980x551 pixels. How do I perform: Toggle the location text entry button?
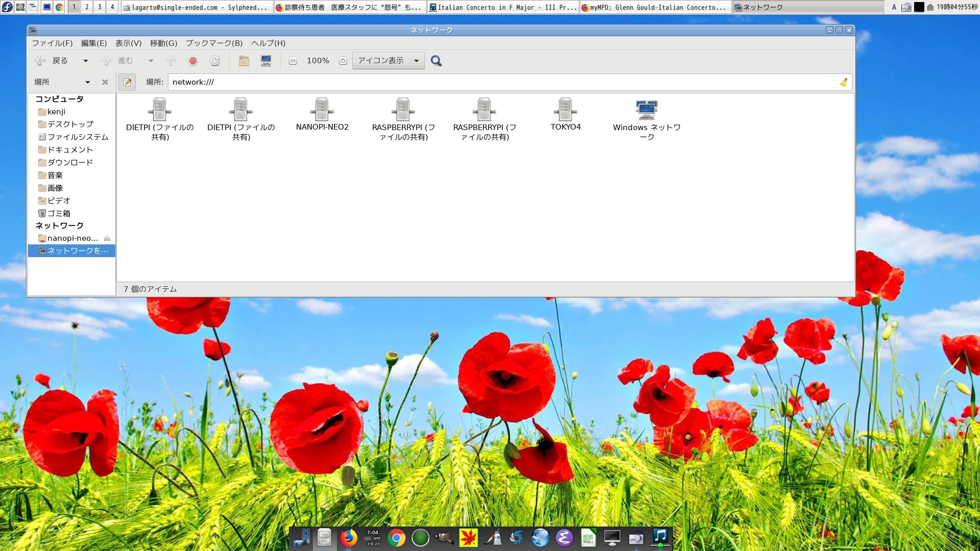(127, 82)
